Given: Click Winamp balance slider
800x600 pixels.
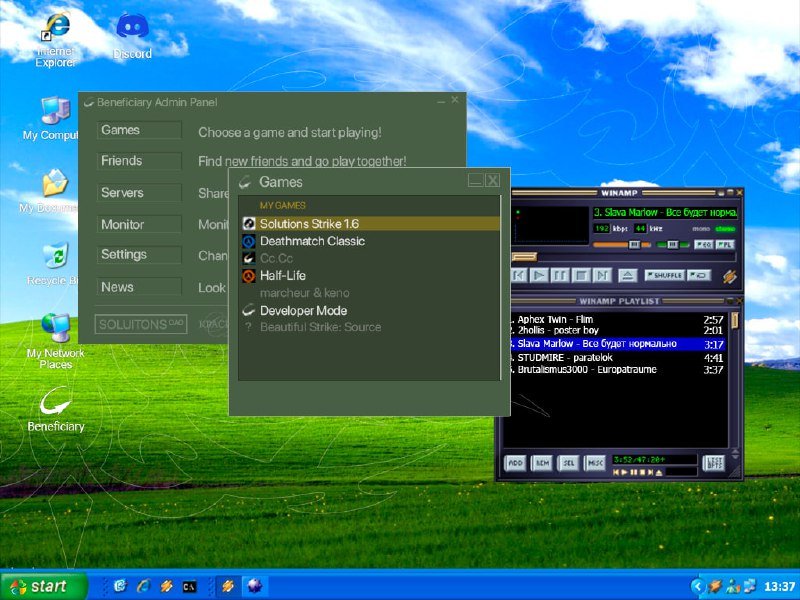Looking at the screenshot, I should (672, 245).
